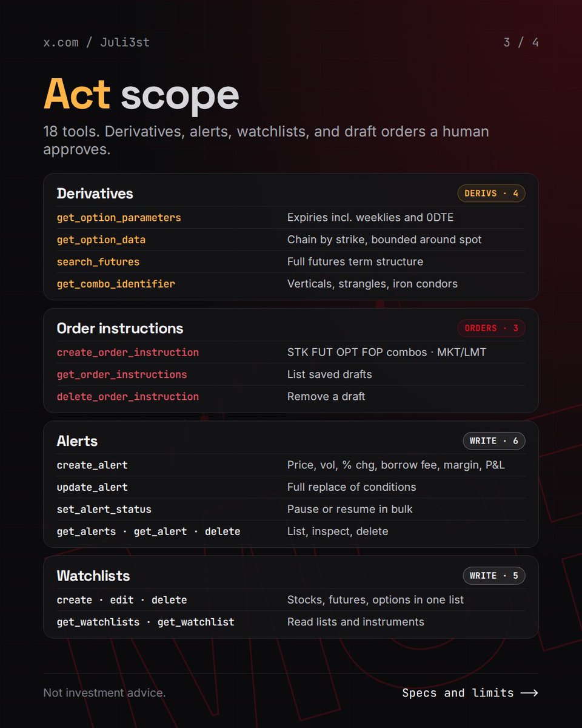The height and width of the screenshot is (728, 582).
Task: Click 'Verticals, strangles, iron condors' description
Action: (x=372, y=283)
